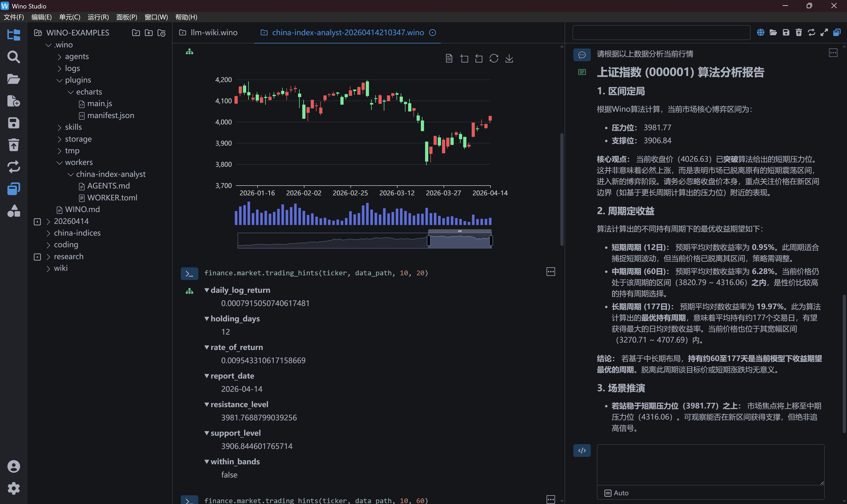This screenshot has height=504, width=847.
Task: Click the trash icon in right panel toolbar
Action: (799, 33)
